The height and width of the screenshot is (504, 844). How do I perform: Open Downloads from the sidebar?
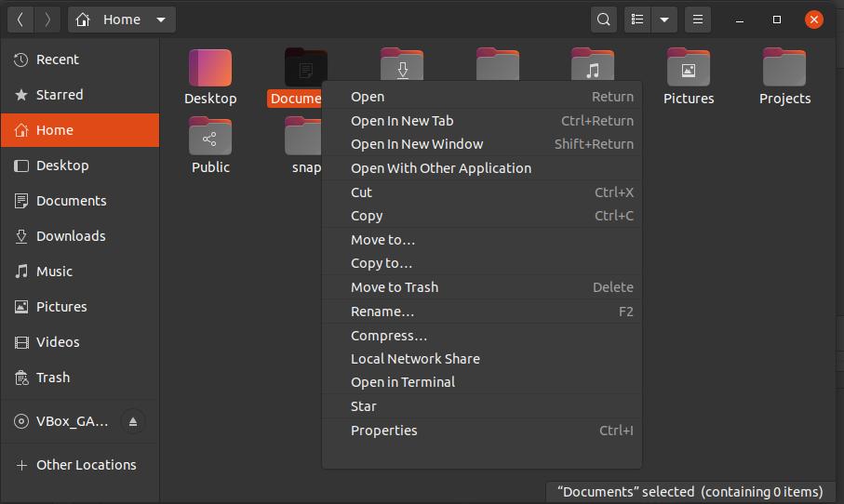tap(80, 236)
